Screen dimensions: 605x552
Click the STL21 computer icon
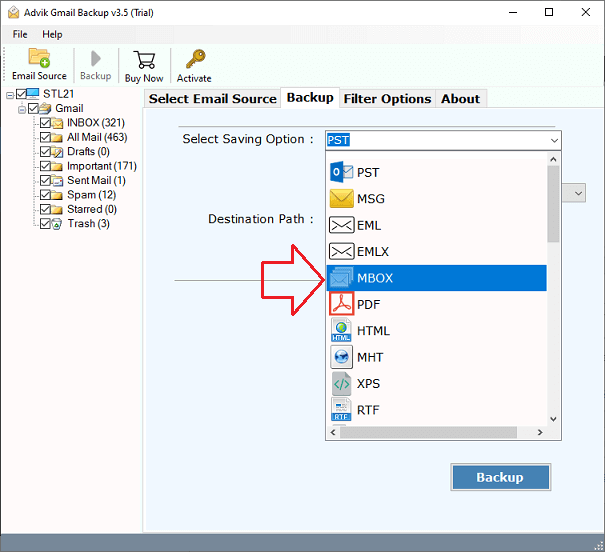point(32,93)
